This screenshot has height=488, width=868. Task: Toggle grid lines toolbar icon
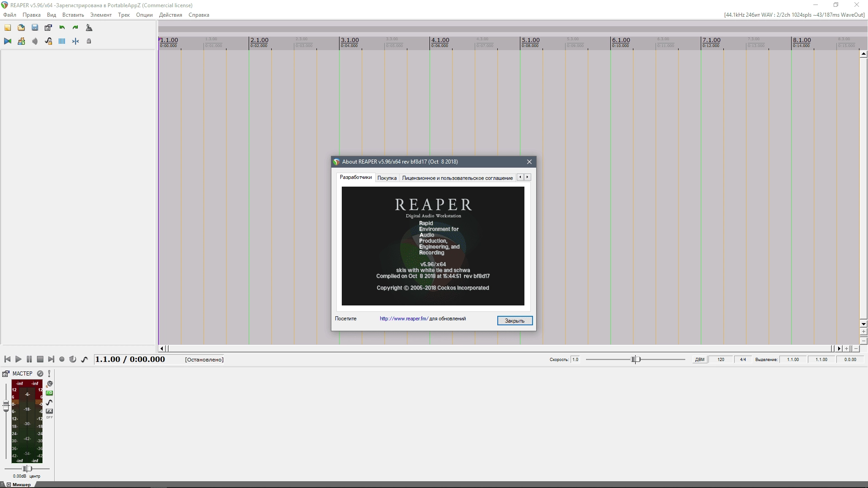coord(62,41)
